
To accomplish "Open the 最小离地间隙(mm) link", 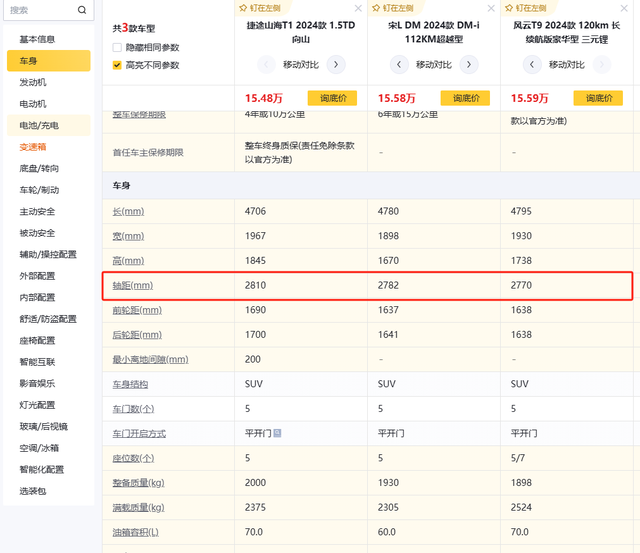I will pos(151,360).
